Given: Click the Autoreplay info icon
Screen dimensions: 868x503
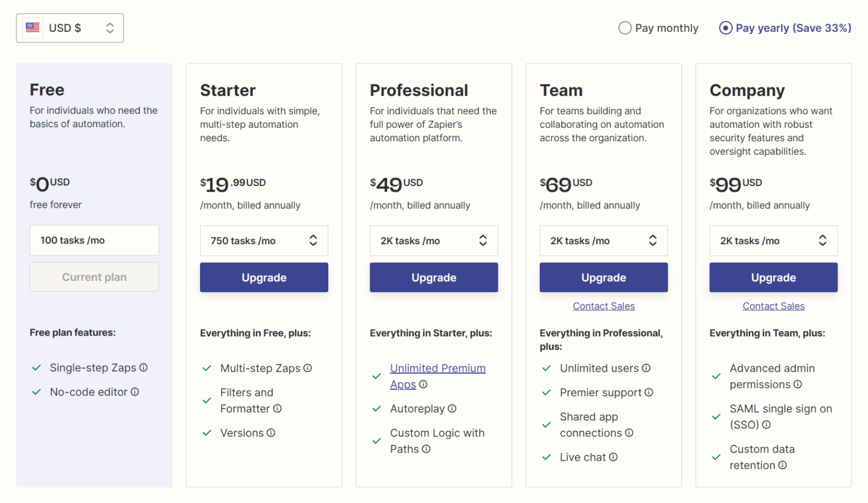Looking at the screenshot, I should click(x=452, y=408).
